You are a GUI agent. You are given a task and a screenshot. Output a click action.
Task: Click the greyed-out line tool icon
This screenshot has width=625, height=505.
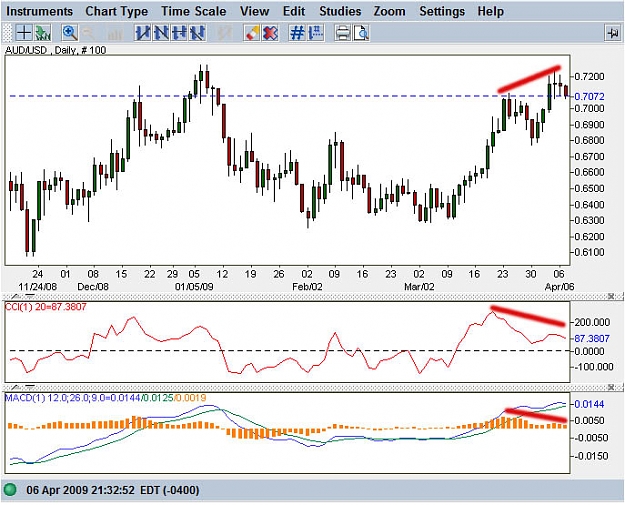(x=225, y=33)
